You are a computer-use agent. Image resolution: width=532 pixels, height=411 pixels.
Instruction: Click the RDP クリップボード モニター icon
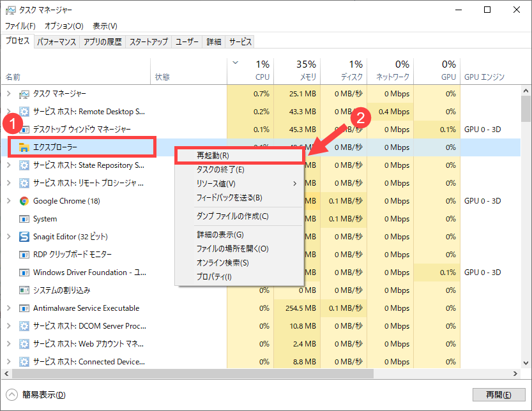pyautogui.click(x=23, y=255)
